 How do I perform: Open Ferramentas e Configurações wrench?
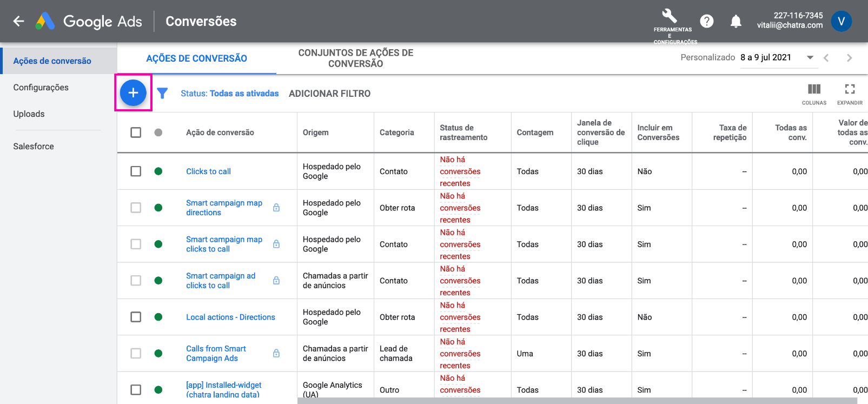670,16
